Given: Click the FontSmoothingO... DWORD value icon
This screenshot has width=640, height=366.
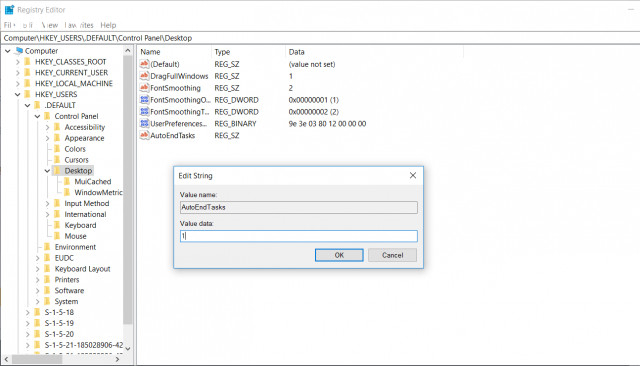Looking at the screenshot, I should [x=144, y=100].
